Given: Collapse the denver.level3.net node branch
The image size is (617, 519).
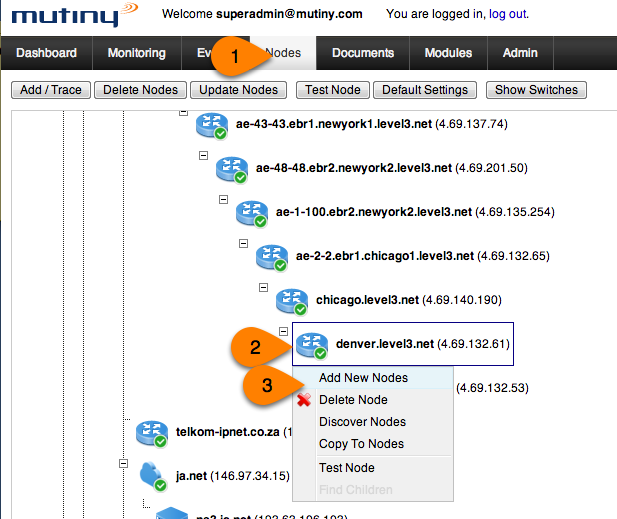Looking at the screenshot, I should point(283,331).
